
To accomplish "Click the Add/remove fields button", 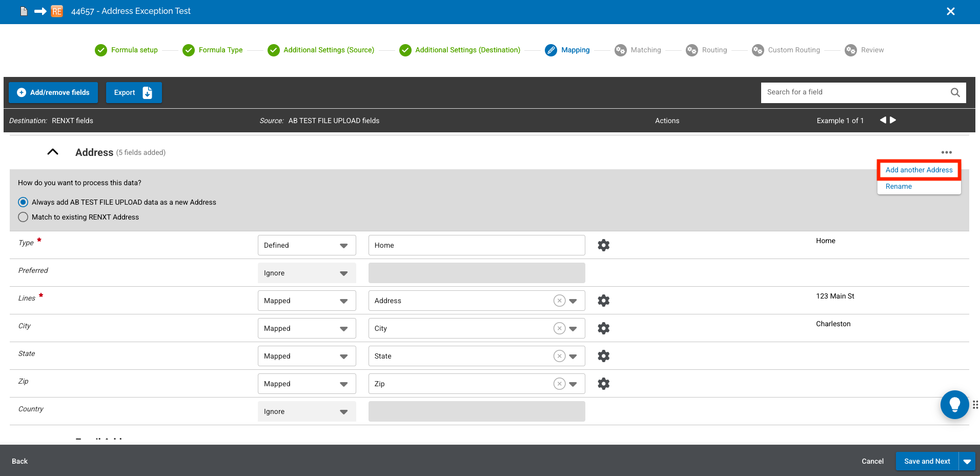I will point(53,92).
